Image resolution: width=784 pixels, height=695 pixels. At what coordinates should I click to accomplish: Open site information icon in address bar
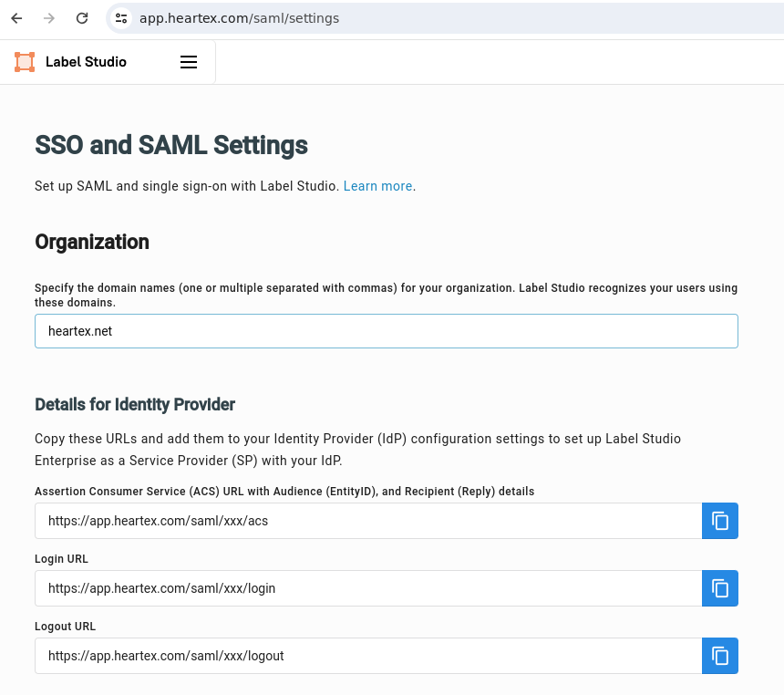(122, 18)
